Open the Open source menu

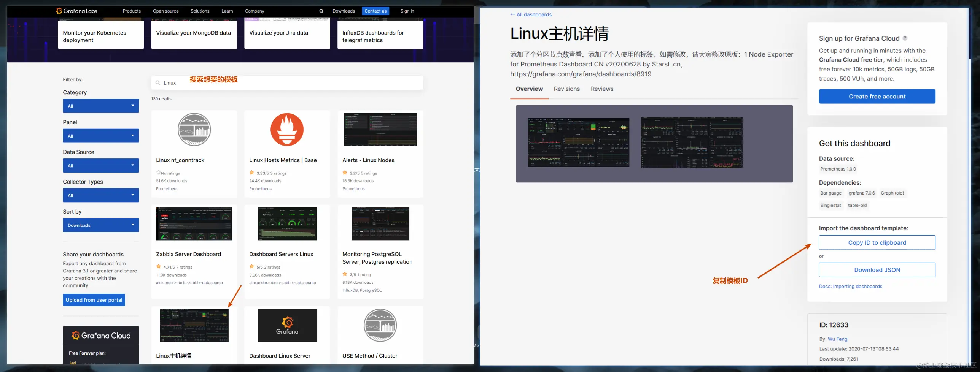165,11
